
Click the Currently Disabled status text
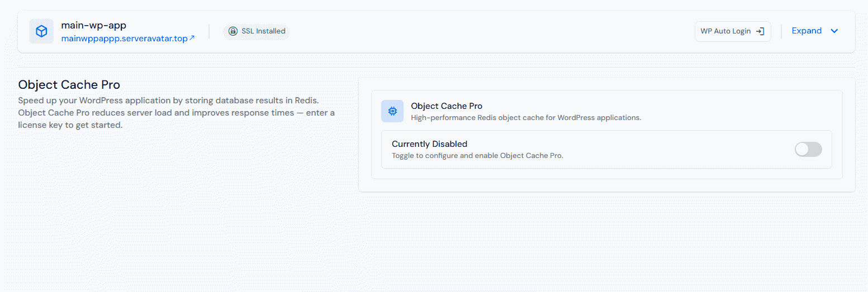(x=429, y=144)
